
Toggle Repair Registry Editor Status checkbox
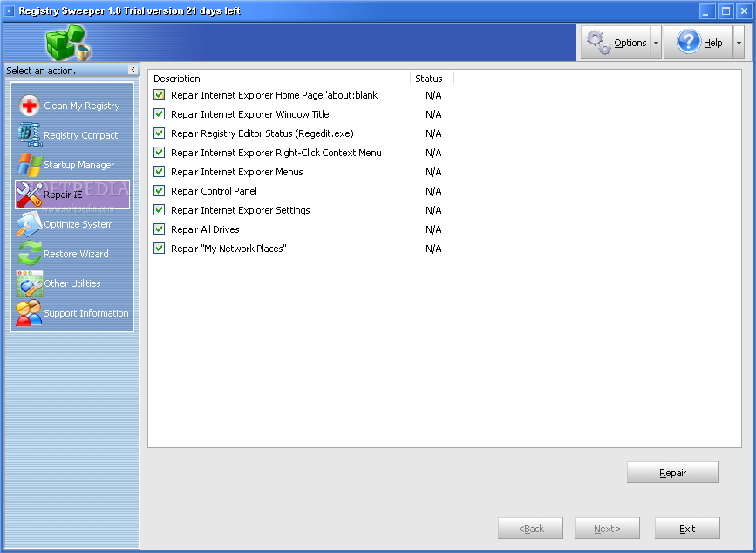(x=159, y=133)
